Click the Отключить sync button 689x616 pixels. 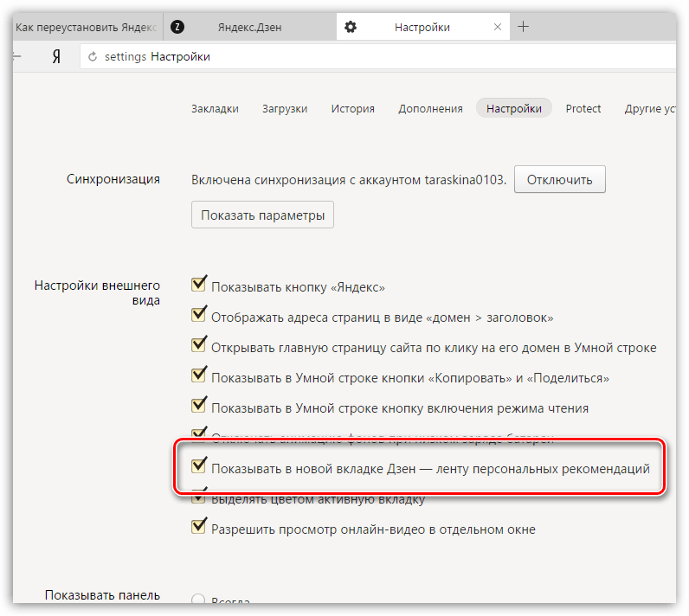[x=560, y=179]
